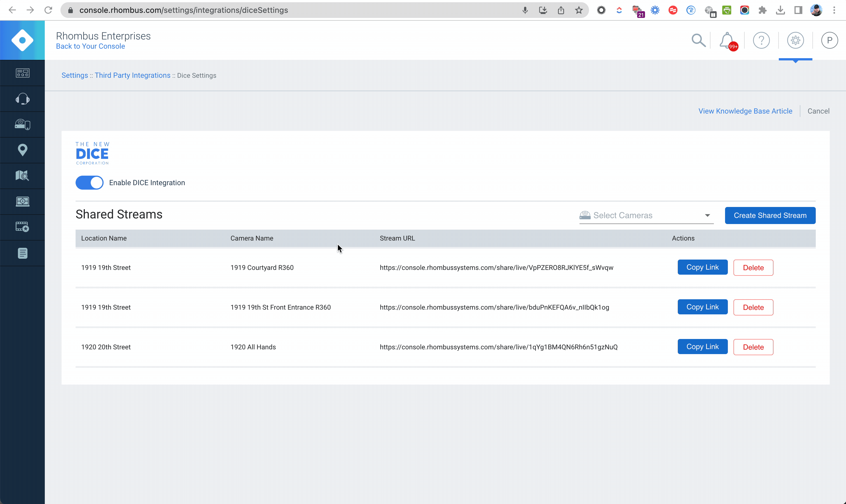Click the Camera Name column header

point(252,238)
